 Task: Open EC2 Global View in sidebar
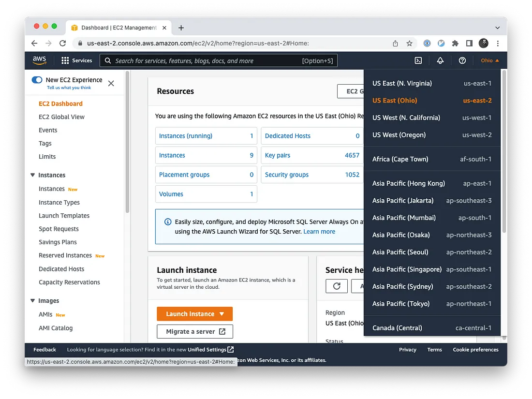[61, 117]
